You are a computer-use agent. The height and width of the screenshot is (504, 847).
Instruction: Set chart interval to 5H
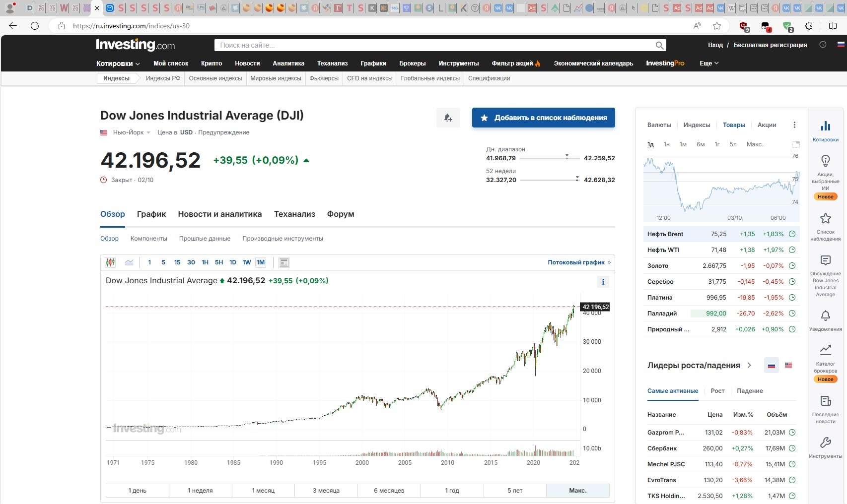[219, 262]
